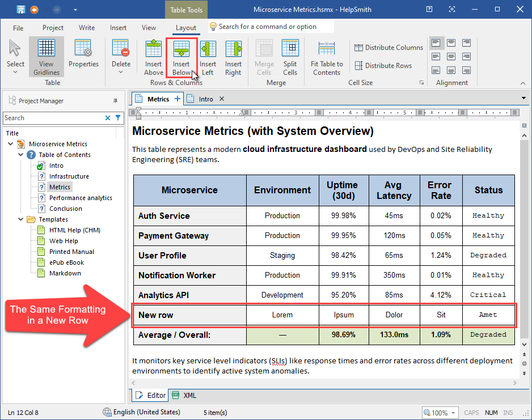Viewport: 532px width, 420px height.
Task: Select Printed Manual template
Action: 71,252
